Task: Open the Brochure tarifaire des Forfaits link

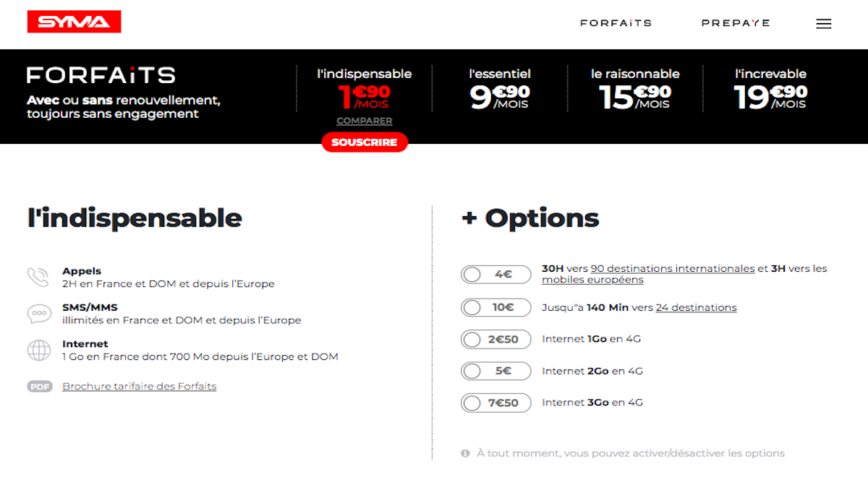Action: coord(140,387)
